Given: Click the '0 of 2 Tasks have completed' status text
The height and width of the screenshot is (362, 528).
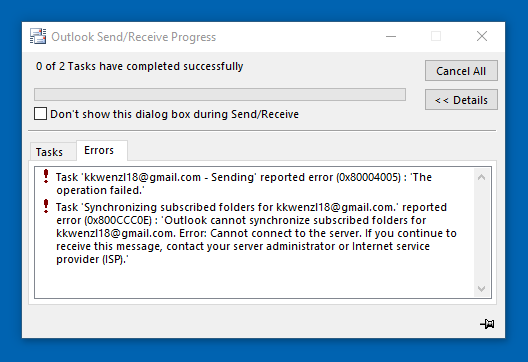Looking at the screenshot, I should pyautogui.click(x=139, y=66).
